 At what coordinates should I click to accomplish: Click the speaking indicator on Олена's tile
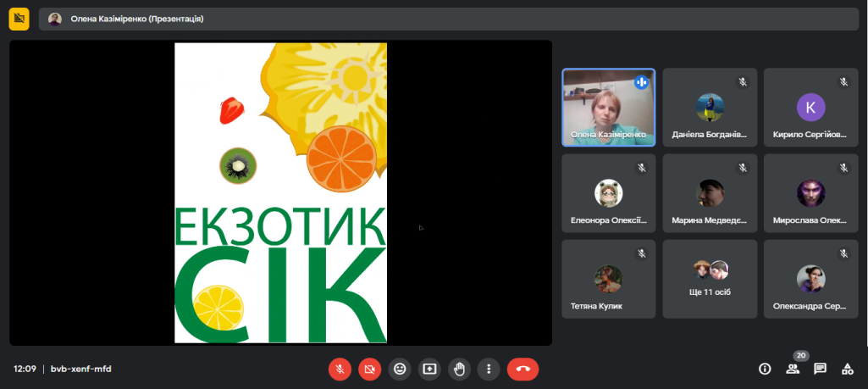coord(642,82)
